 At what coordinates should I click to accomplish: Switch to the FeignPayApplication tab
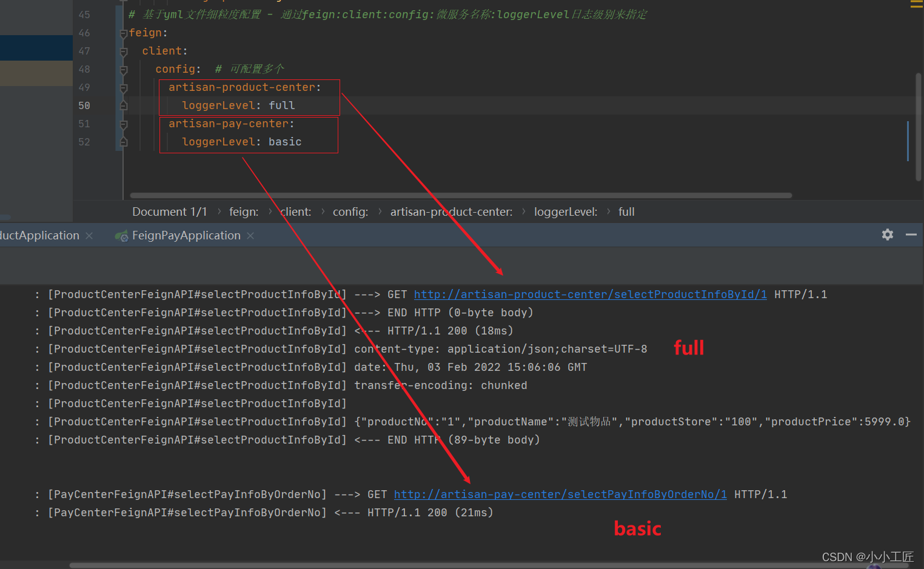coord(186,236)
